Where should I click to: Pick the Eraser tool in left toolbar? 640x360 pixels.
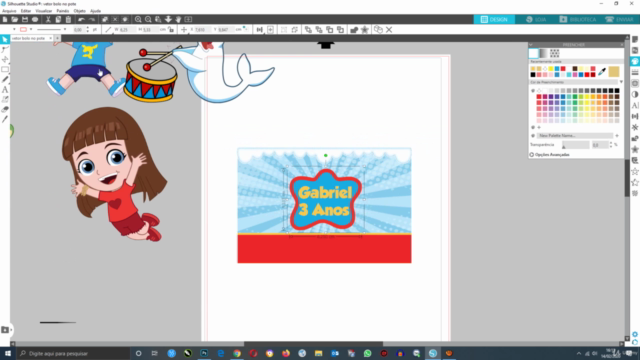click(5, 109)
